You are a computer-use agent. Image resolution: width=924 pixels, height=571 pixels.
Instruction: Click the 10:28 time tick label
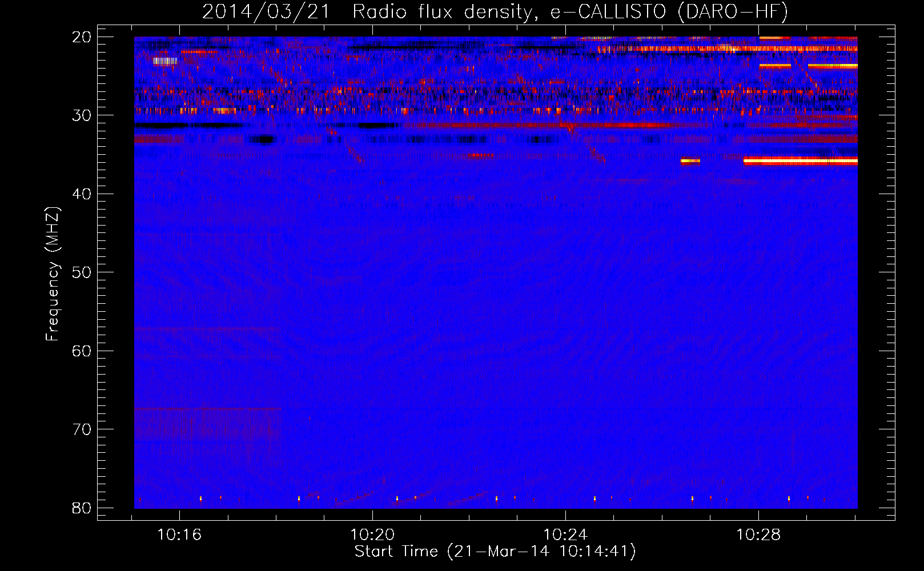click(x=758, y=535)
